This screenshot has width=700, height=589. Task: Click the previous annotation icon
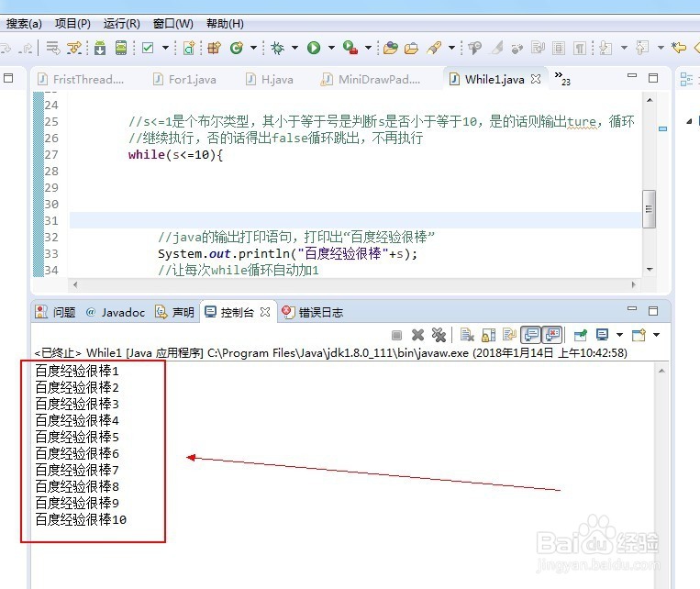point(642,48)
